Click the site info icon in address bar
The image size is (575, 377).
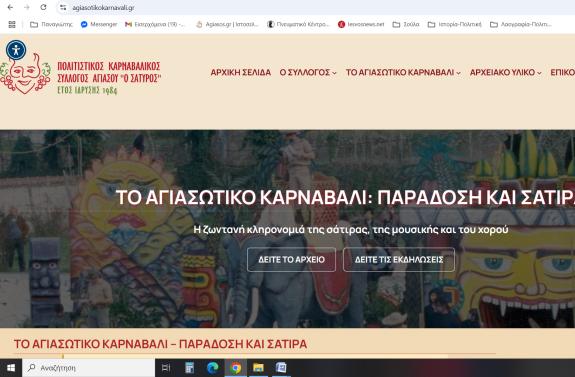pyautogui.click(x=63, y=7)
